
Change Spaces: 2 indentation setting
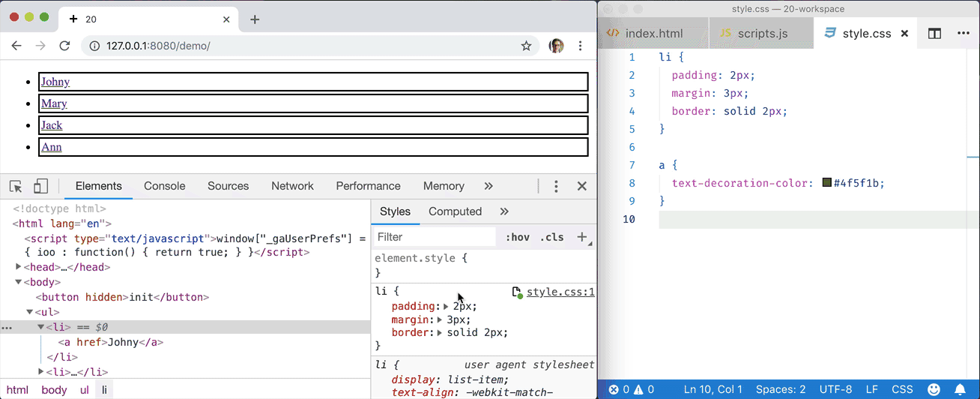point(781,389)
